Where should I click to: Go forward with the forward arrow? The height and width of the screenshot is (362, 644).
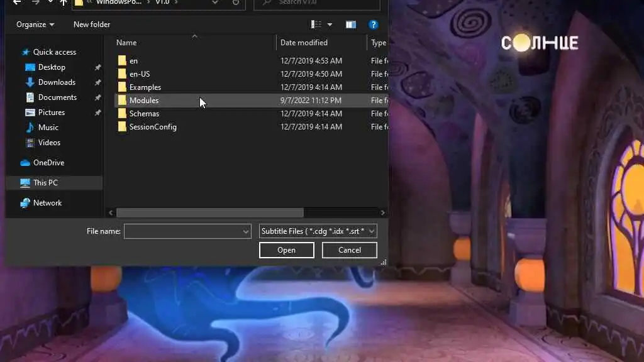pos(36,3)
